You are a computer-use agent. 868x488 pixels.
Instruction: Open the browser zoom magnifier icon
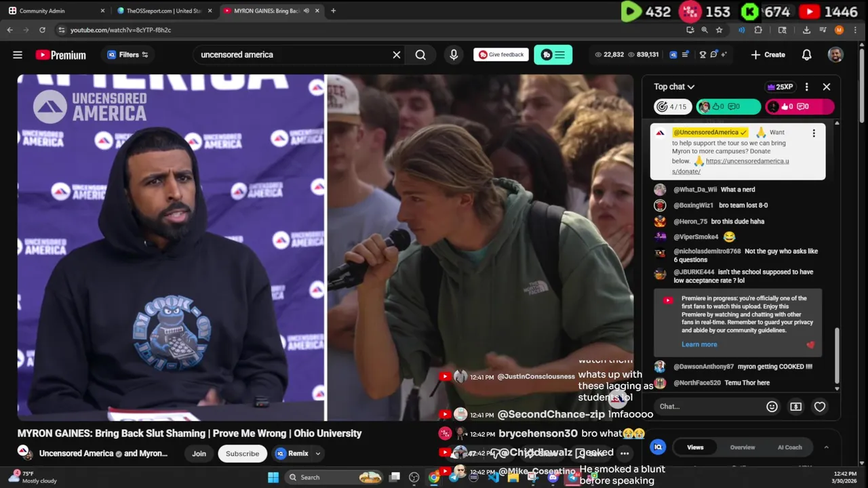coord(705,30)
